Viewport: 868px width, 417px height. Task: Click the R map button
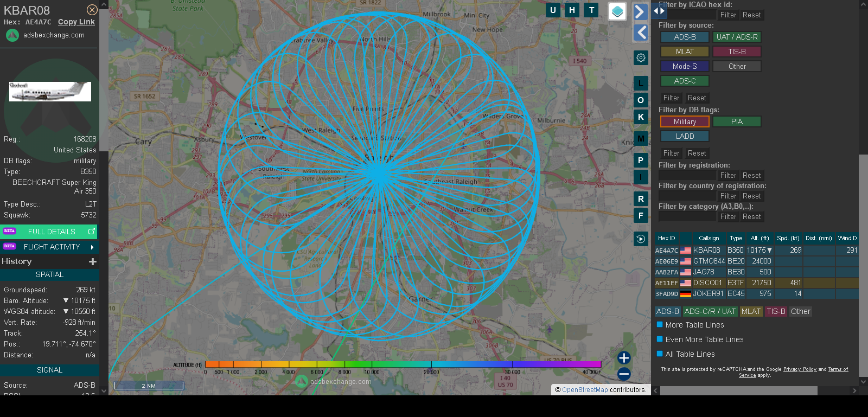click(641, 199)
